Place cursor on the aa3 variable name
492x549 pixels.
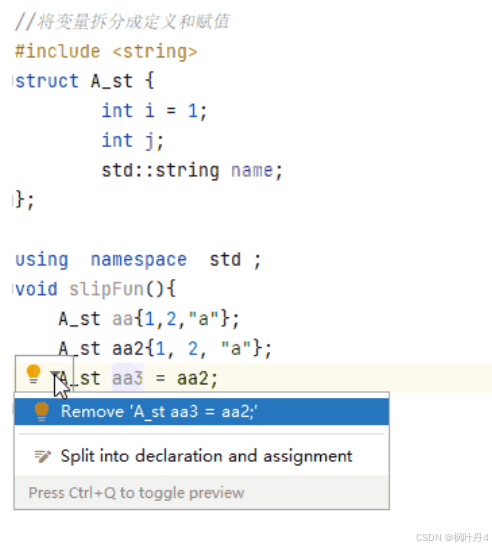(127, 378)
